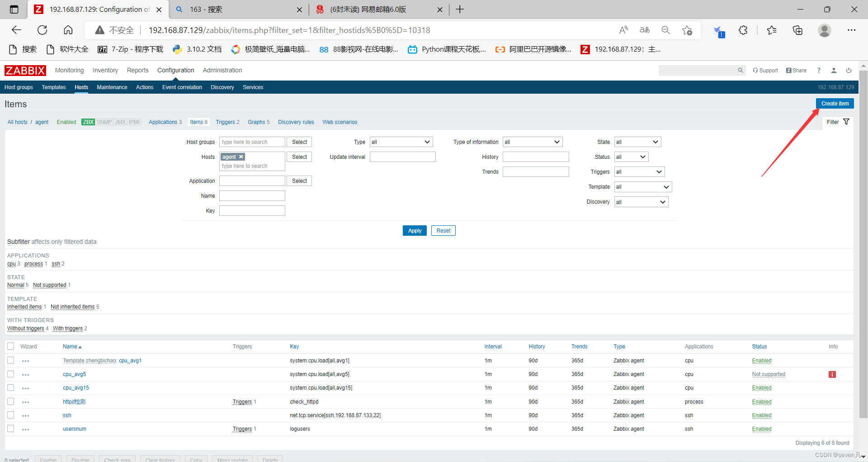Add page to favorites star icon

point(687,30)
